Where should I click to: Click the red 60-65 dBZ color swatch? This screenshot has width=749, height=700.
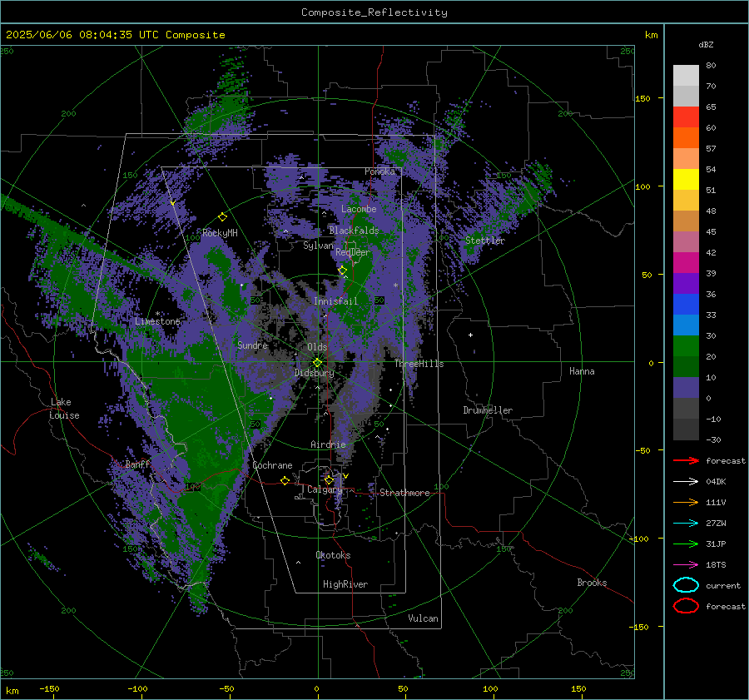tap(686, 117)
